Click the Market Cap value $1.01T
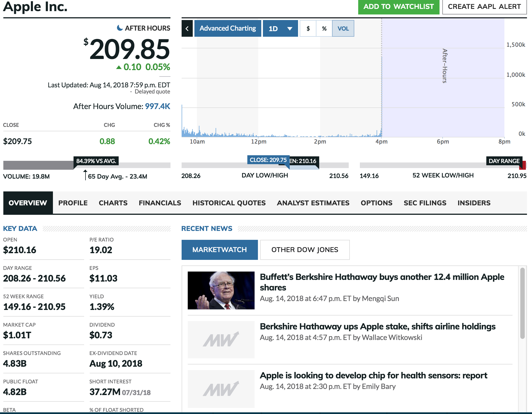The image size is (532, 414). 17,335
